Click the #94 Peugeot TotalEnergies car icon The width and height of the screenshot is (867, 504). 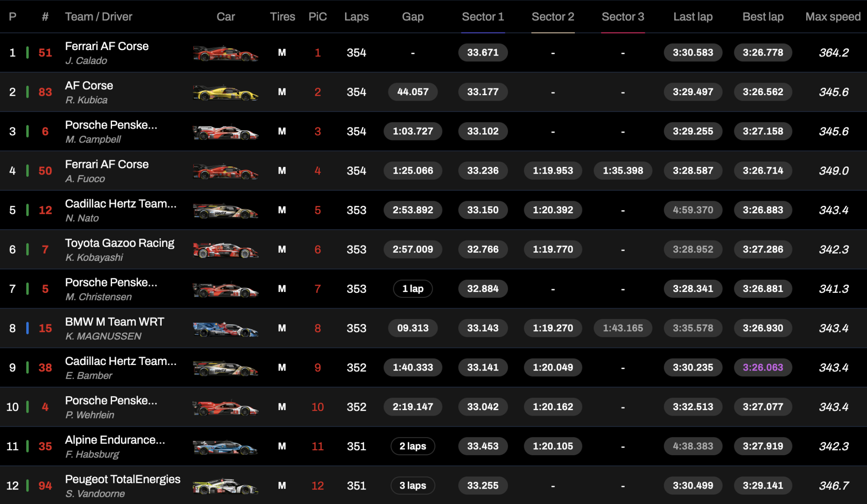(x=225, y=486)
